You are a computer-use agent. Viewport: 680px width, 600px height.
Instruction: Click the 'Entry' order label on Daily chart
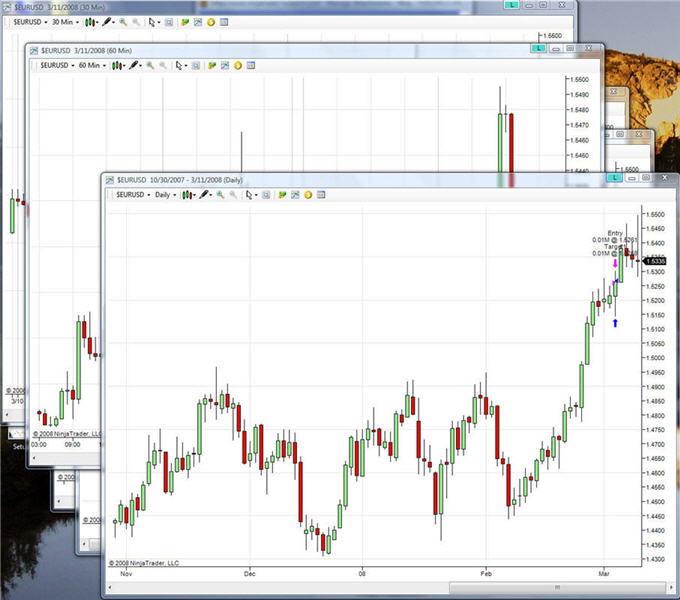pos(615,233)
